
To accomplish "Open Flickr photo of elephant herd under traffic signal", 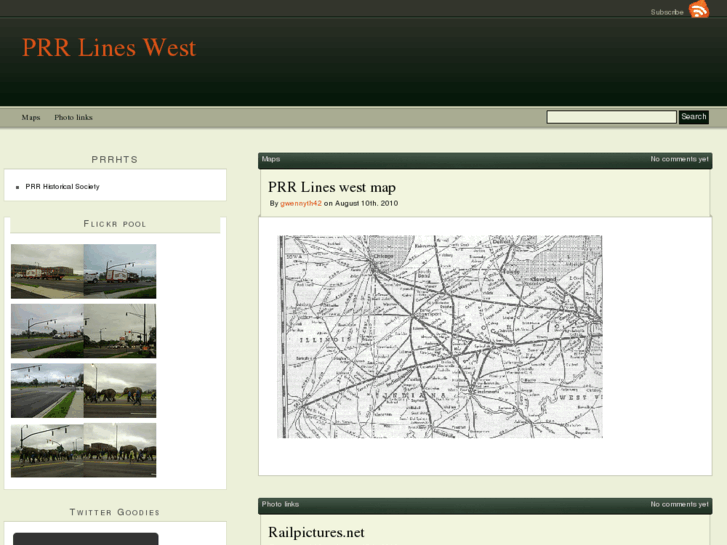I will tap(47, 450).
